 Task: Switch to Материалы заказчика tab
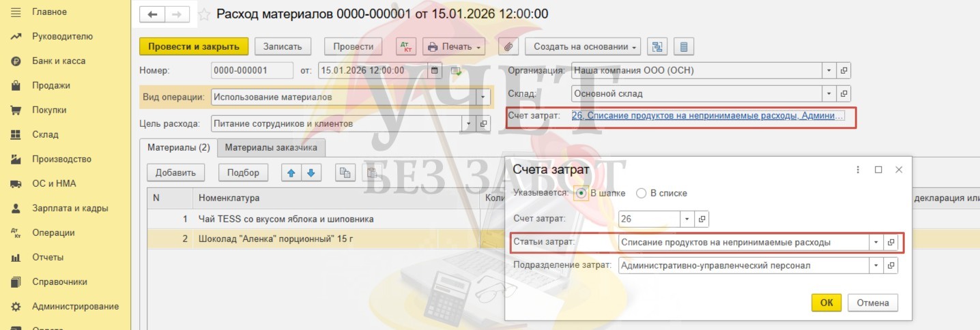272,147
